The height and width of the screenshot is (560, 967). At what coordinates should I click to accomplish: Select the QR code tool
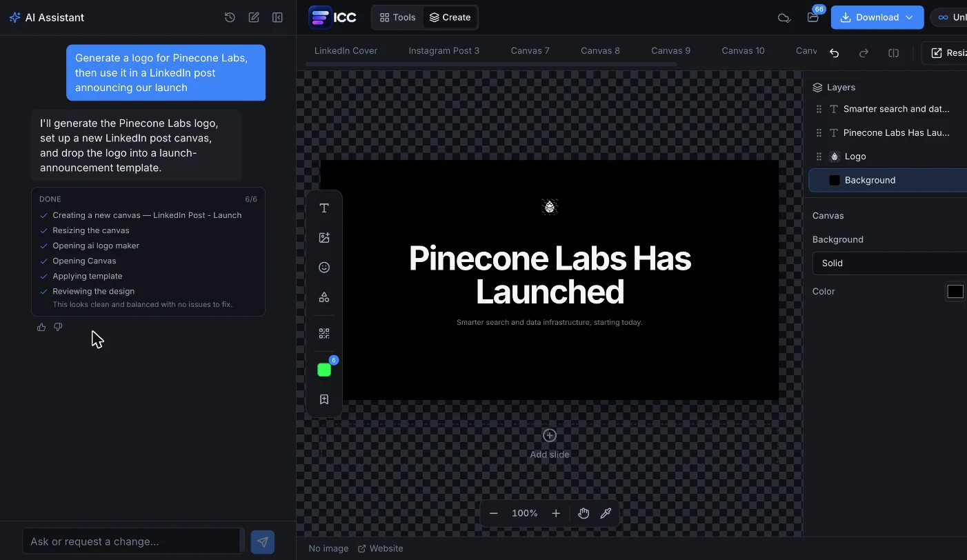tap(324, 334)
